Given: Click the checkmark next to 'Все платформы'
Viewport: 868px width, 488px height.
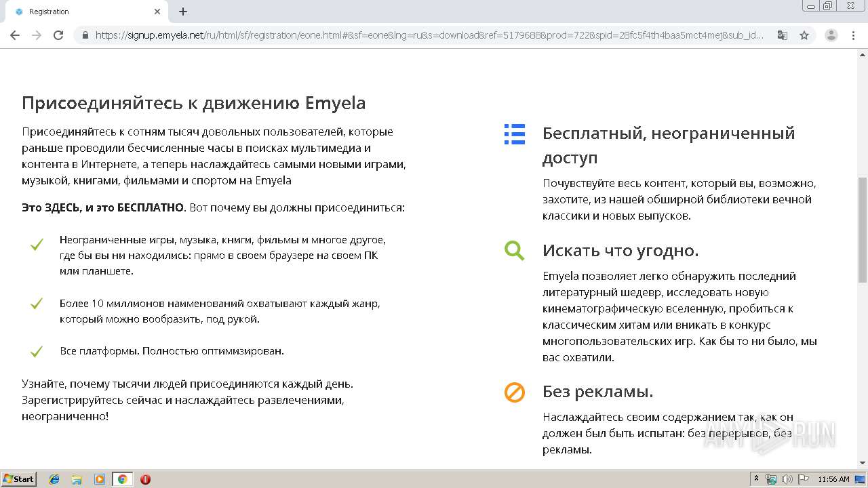Looking at the screenshot, I should 37,351.
